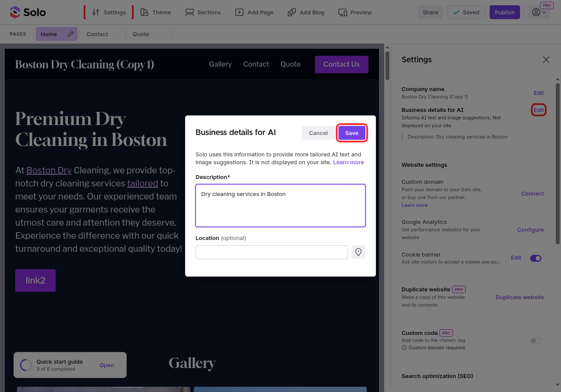Click the Saved status button
The height and width of the screenshot is (392, 561).
466,12
